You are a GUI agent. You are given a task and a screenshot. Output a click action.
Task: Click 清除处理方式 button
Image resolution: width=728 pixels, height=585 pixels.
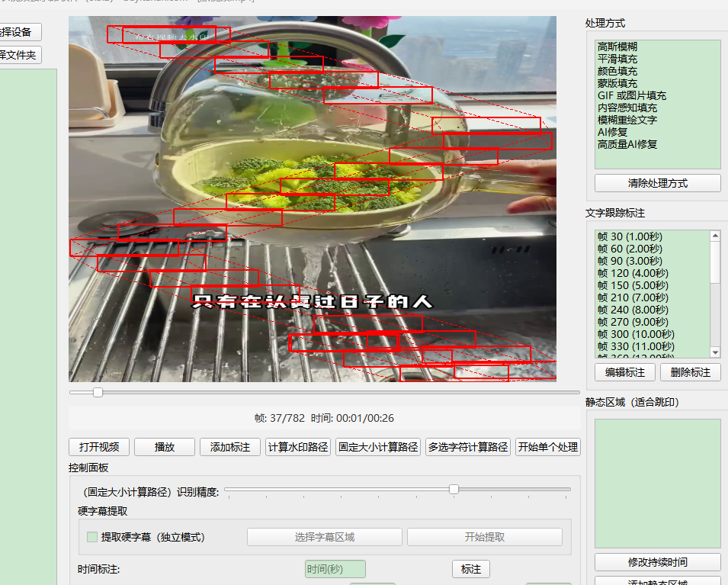[657, 183]
